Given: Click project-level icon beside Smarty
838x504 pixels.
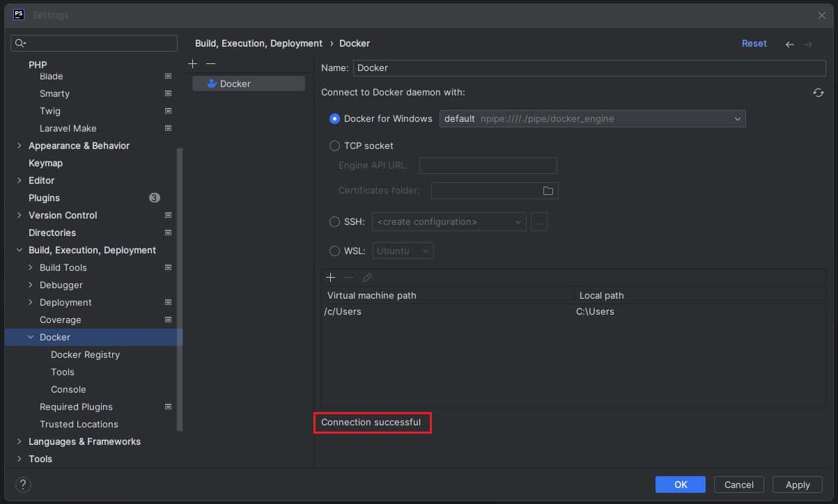Looking at the screenshot, I should click(168, 93).
